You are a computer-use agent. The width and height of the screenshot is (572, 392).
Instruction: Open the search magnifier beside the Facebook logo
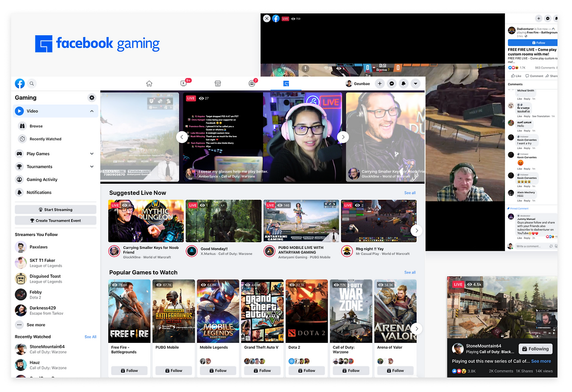pyautogui.click(x=32, y=84)
